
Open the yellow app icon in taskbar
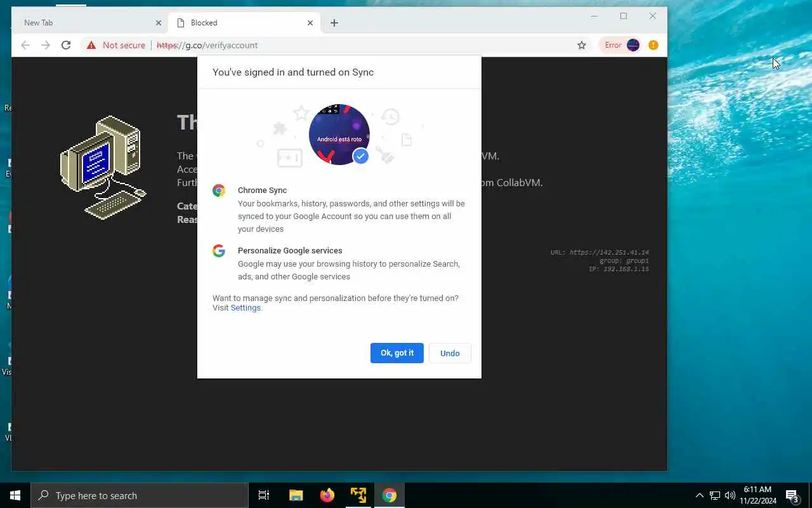click(x=358, y=495)
